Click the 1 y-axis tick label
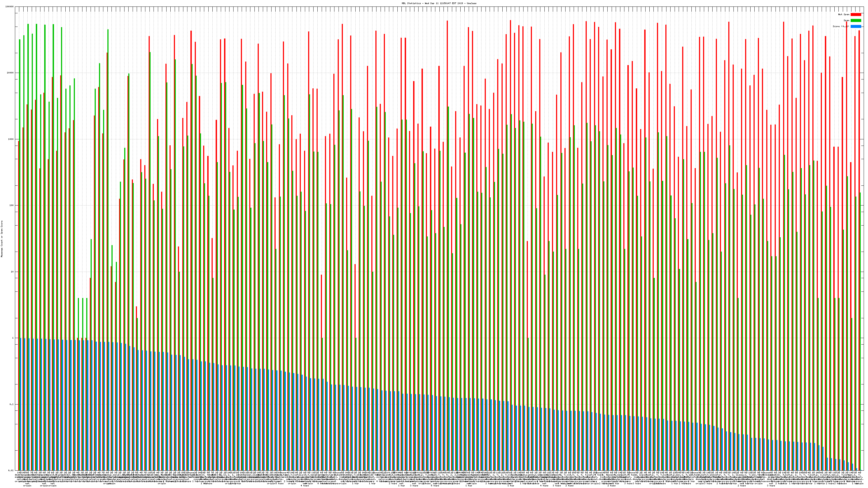868x488 pixels. coord(13,338)
